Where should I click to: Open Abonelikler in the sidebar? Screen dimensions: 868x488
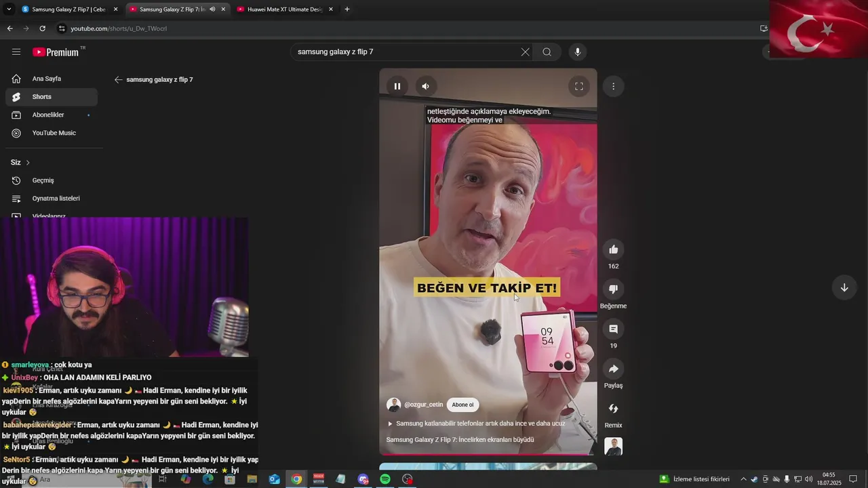point(52,115)
